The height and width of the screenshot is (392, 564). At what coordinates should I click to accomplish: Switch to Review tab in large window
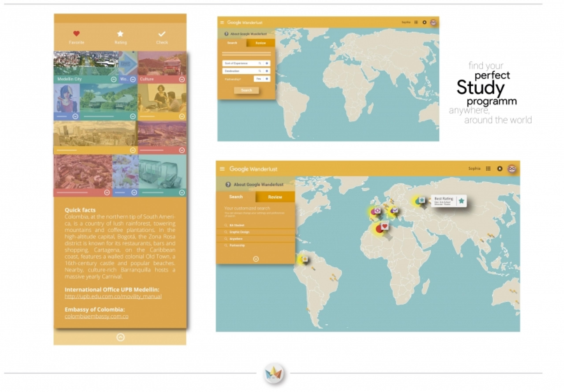pos(275,197)
